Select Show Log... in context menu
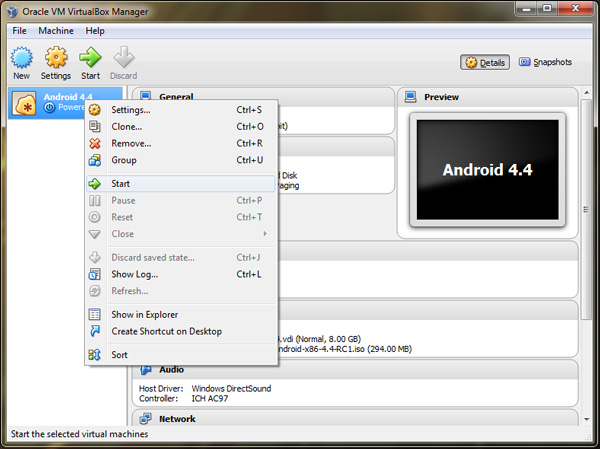This screenshot has height=449, width=600. (181, 274)
